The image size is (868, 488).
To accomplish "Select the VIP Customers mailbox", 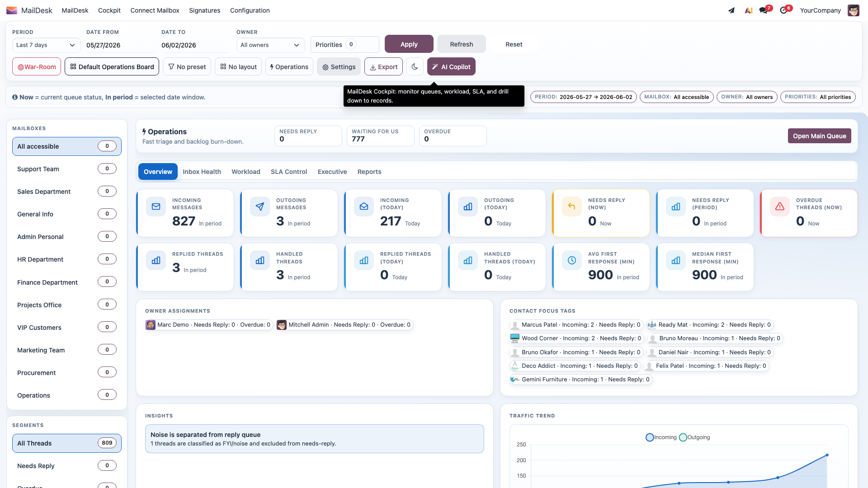I will point(67,328).
